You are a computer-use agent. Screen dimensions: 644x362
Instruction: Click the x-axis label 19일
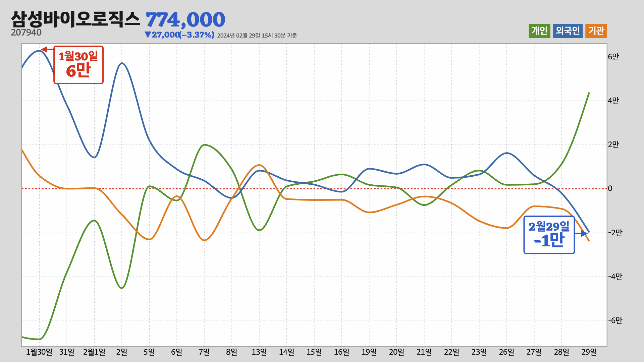[369, 352]
